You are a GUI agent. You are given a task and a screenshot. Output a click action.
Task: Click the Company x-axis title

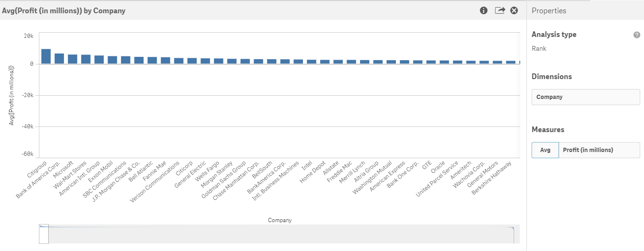tap(280, 220)
